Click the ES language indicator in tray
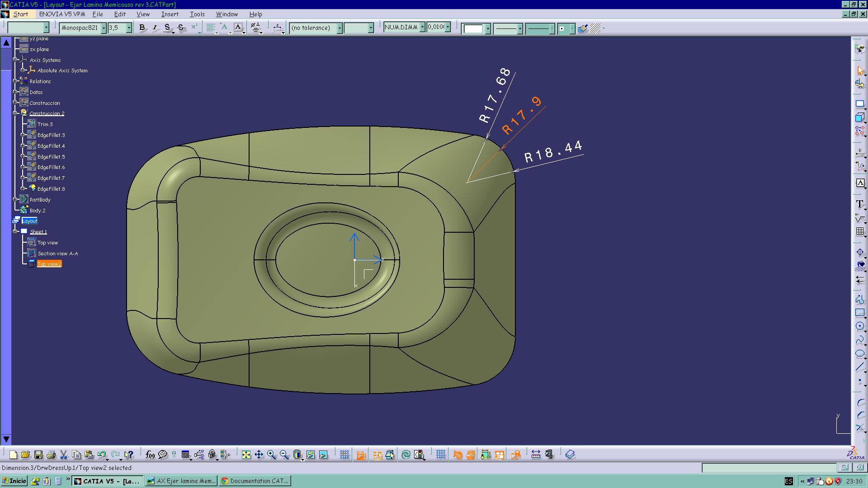The width and height of the screenshot is (868, 488). point(788,481)
